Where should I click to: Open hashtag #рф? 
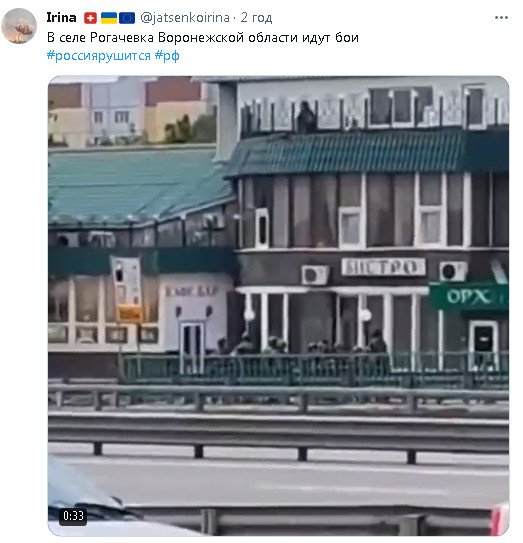[x=167, y=55]
